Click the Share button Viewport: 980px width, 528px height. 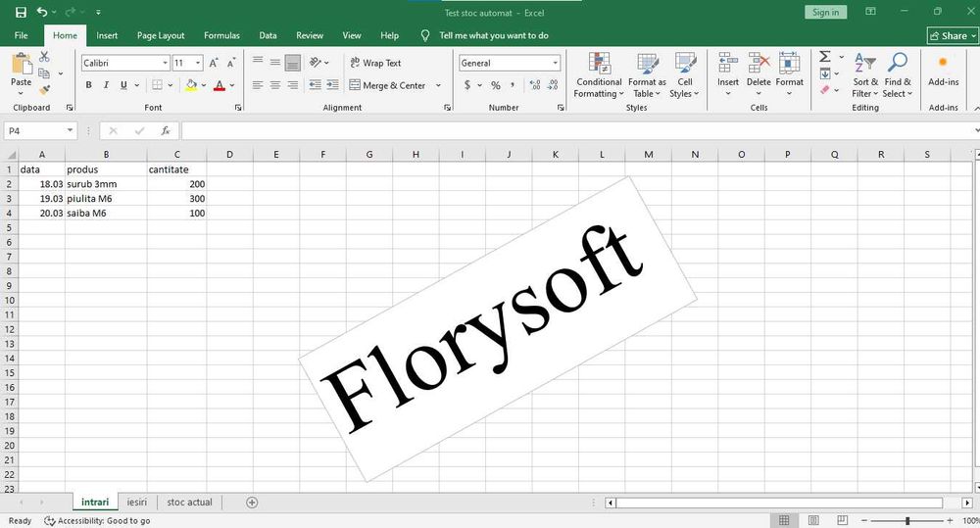pos(952,35)
